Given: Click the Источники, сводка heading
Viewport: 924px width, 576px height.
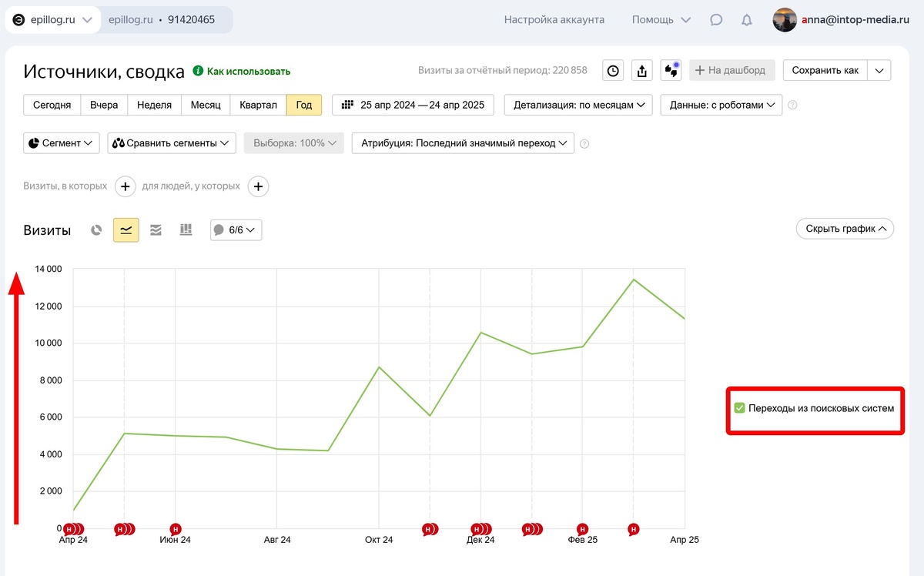Looking at the screenshot, I should point(104,72).
